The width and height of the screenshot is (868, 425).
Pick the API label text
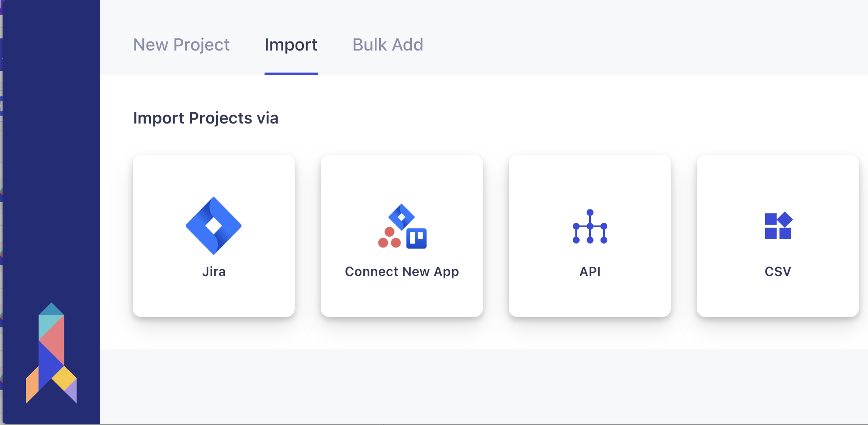pyautogui.click(x=590, y=272)
